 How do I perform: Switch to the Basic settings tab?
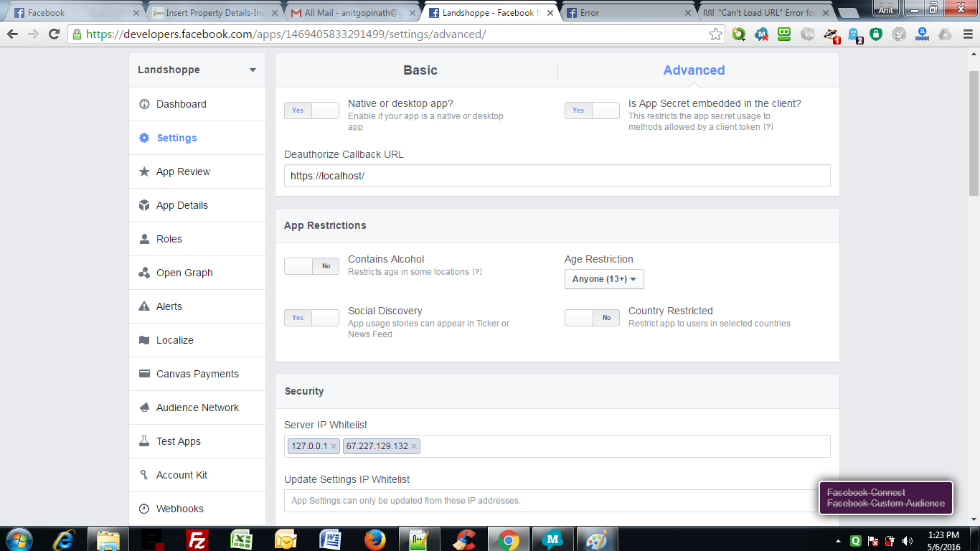click(x=420, y=70)
